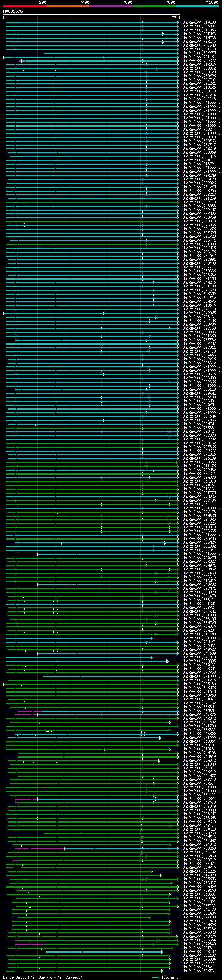
Task: Click label UniRef100_C5MTW1
Action: coord(199,424)
